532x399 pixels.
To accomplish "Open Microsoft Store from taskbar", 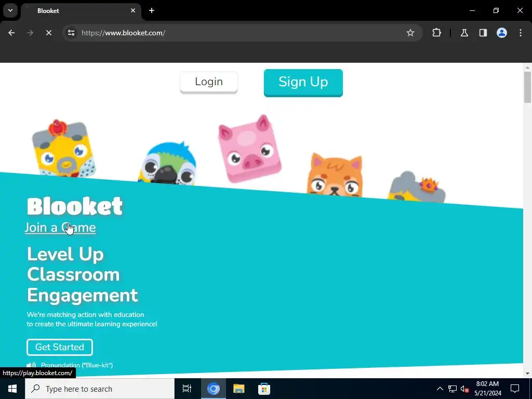I will click(x=264, y=389).
